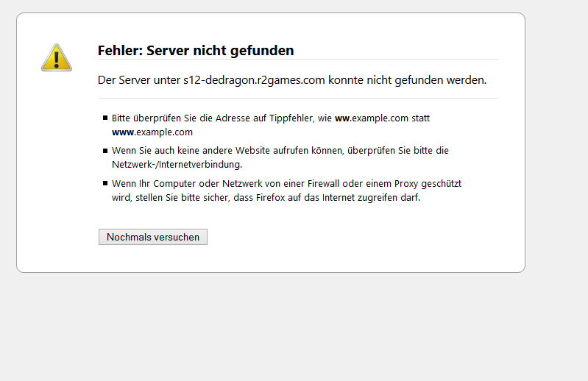588x381 pixels.
Task: Click the words "konnte nicht gefunden werden"
Action: [x=407, y=79]
